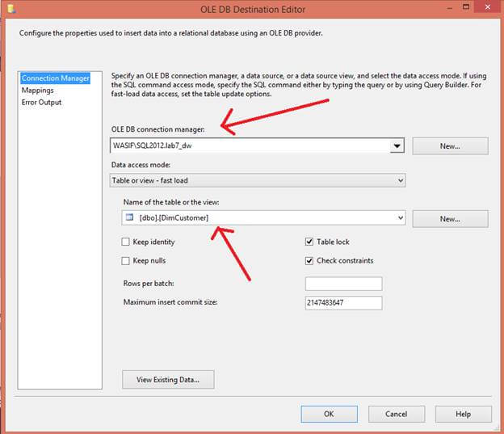Minimize the OLE DB Destination Editor window

coord(450,8)
